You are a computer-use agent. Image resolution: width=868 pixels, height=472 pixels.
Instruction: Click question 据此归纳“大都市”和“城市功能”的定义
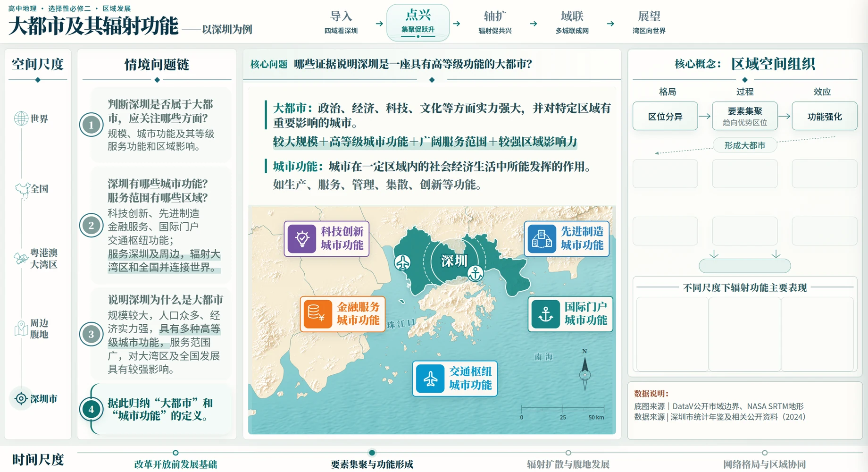(160, 409)
